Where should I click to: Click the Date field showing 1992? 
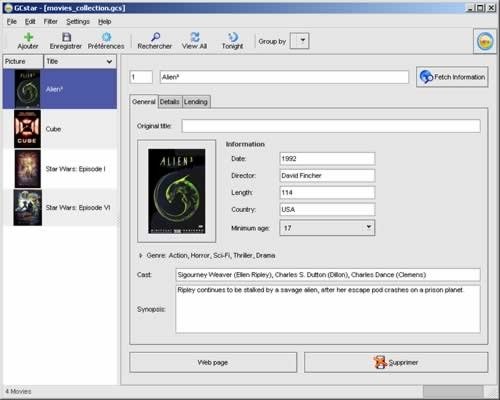tap(327, 159)
